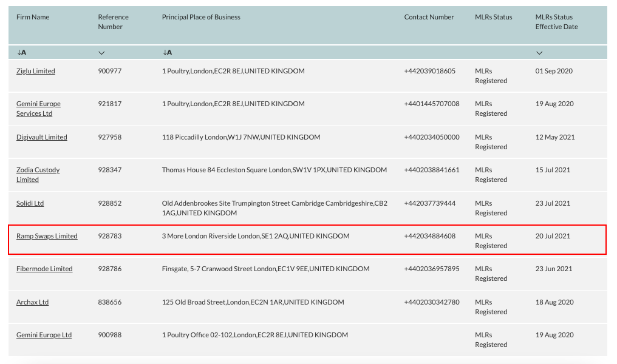Select reference number 928347
This screenshot has width=617, height=364.
(110, 170)
